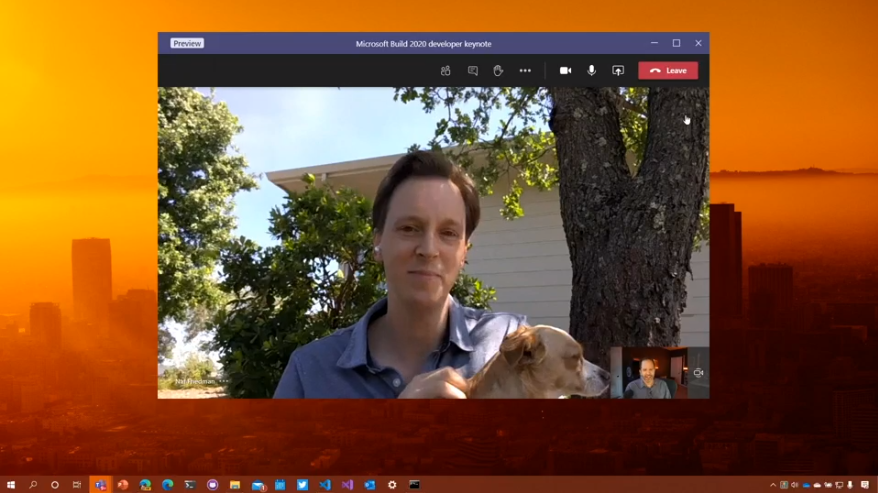Click the microphone icon in system tray
The width and height of the screenshot is (878, 493).
pos(850,485)
